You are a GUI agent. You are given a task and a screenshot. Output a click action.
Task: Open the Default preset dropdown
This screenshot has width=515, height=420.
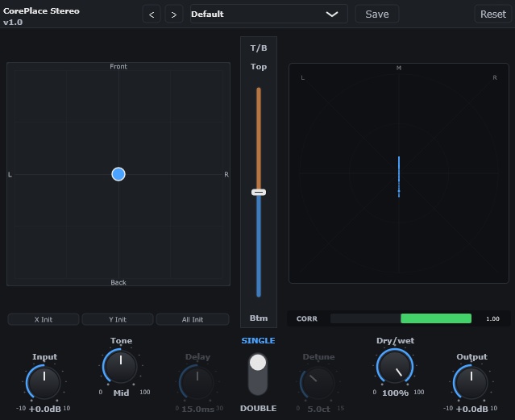268,15
